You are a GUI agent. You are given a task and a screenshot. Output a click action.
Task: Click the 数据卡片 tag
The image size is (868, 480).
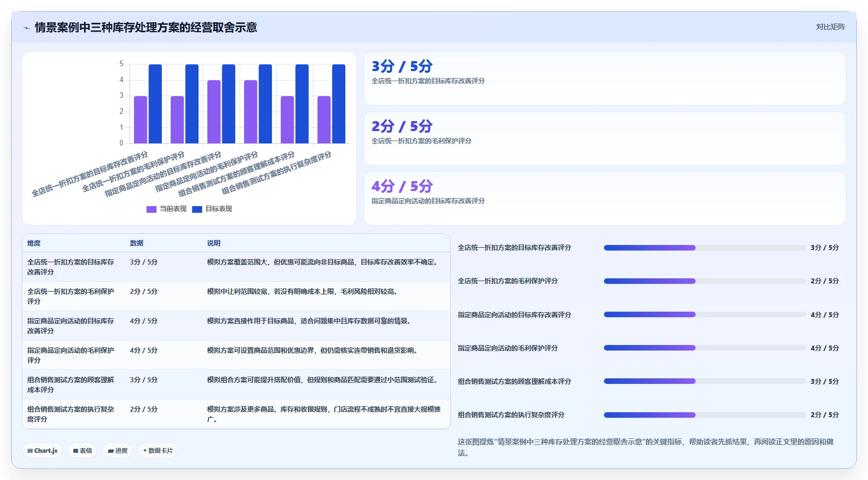[x=158, y=451]
